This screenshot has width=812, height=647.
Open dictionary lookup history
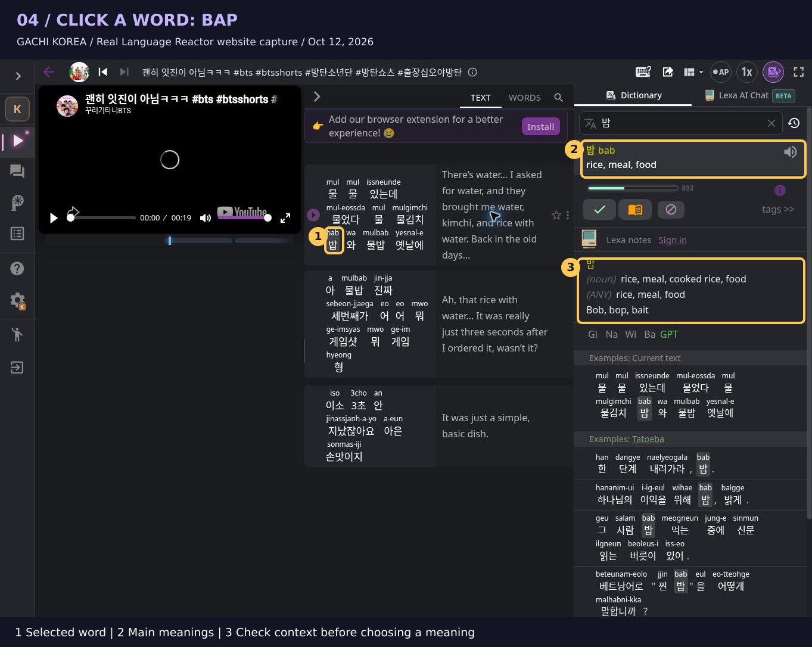point(794,123)
